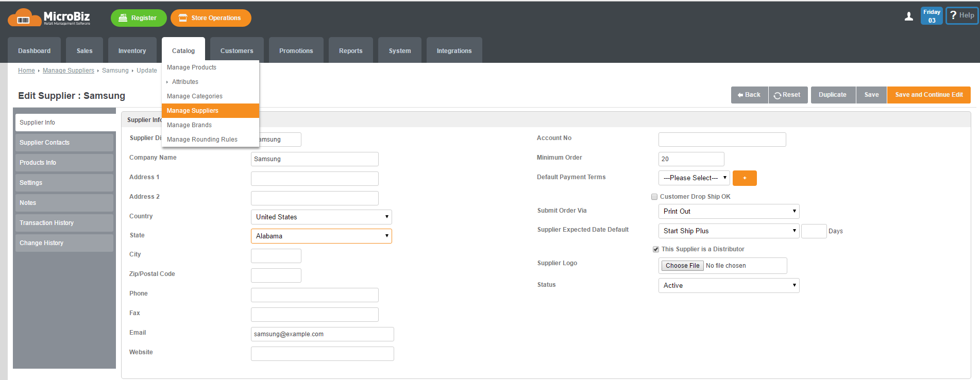
Task: Open the Catalog tab
Action: coord(183,50)
